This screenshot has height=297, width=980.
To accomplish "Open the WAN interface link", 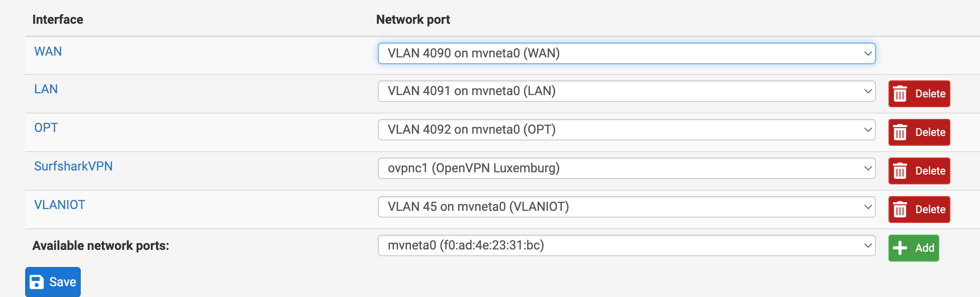I will tap(48, 52).
